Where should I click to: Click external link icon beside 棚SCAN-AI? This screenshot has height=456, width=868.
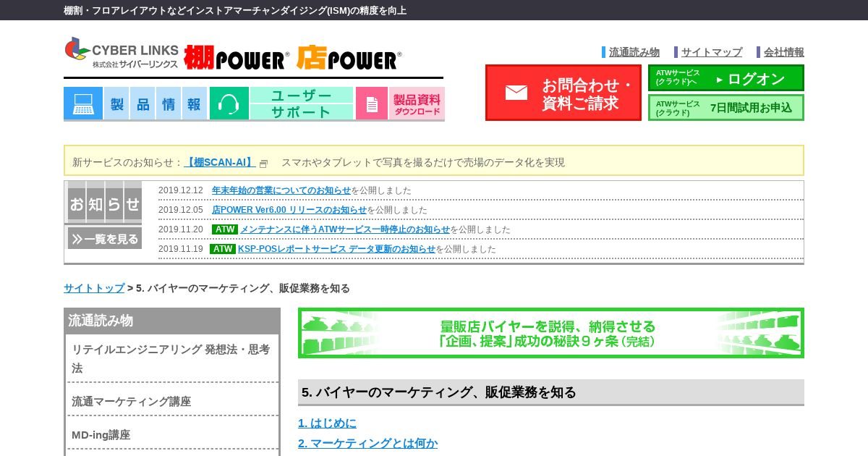tap(264, 164)
